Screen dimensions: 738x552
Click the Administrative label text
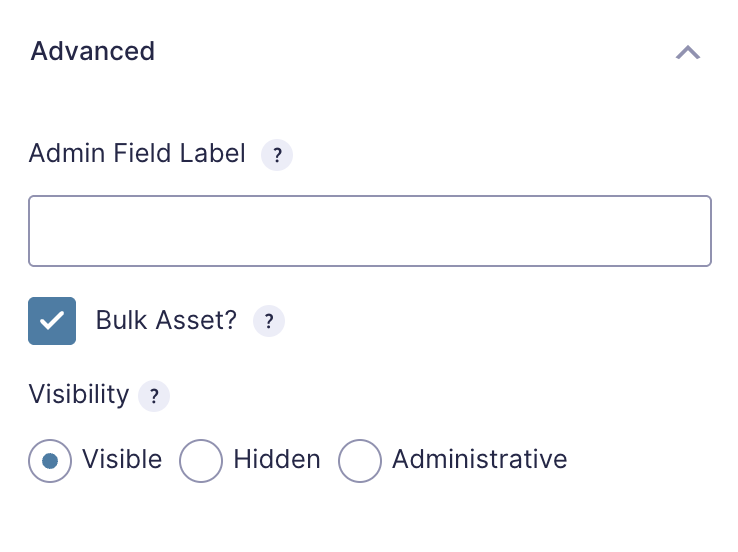point(480,459)
